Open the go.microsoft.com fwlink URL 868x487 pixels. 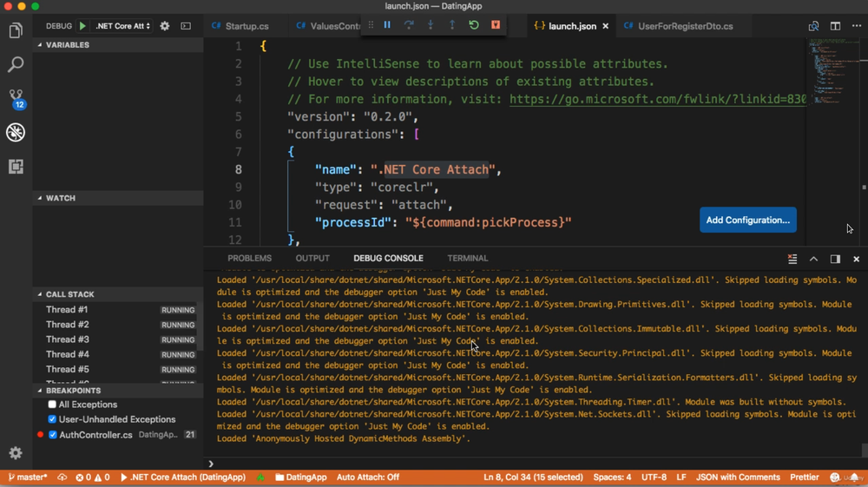[658, 99]
